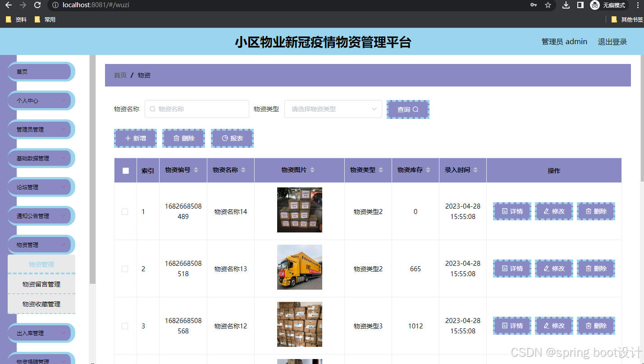The image size is (644, 364).
Task: Open the browser three-dot menu
Action: 638,5
